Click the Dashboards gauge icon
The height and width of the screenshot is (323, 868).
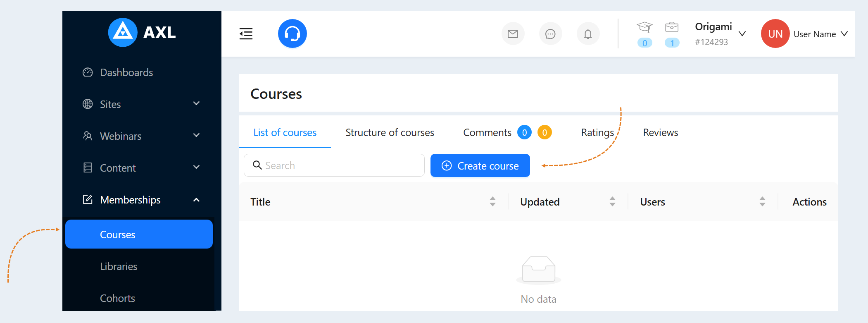[x=88, y=72]
